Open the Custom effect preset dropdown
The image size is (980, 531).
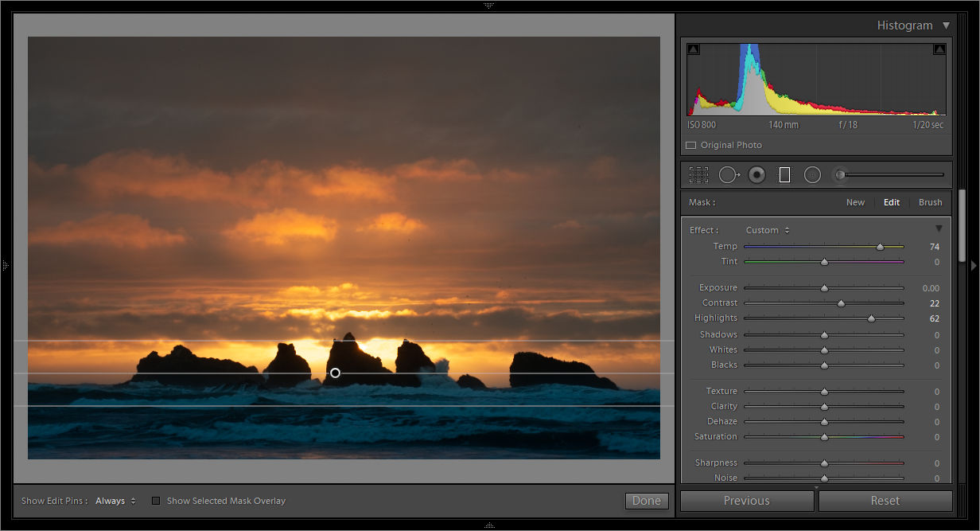[x=766, y=229]
